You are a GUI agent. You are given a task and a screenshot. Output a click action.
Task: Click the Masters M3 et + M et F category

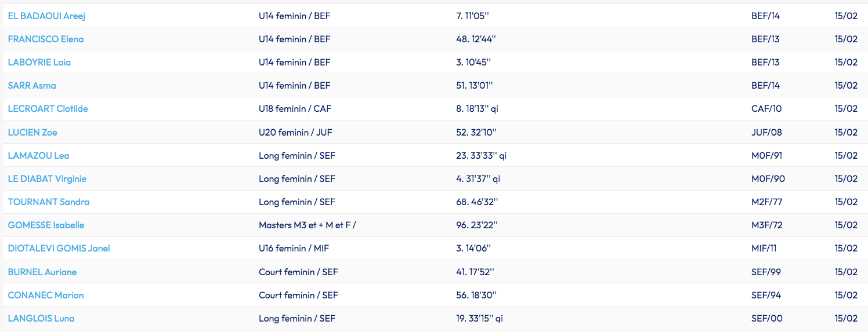point(308,225)
